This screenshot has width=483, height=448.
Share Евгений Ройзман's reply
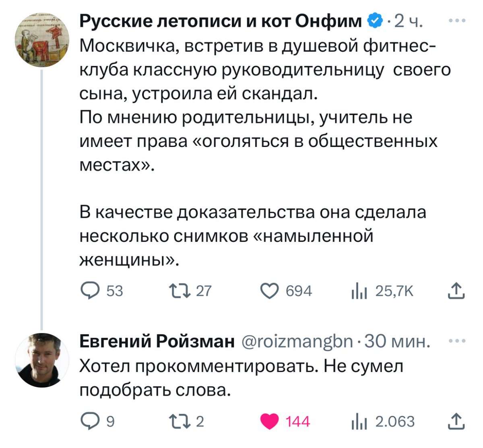pos(456,421)
